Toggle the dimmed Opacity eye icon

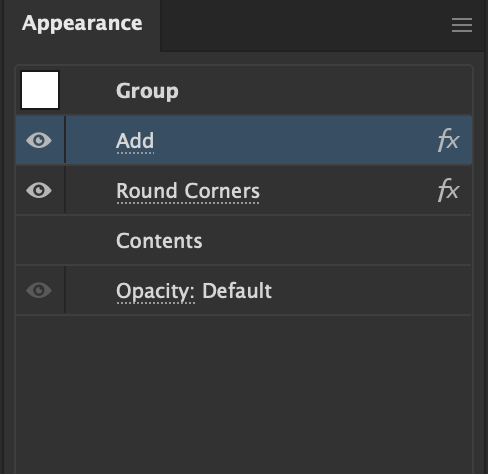39,290
